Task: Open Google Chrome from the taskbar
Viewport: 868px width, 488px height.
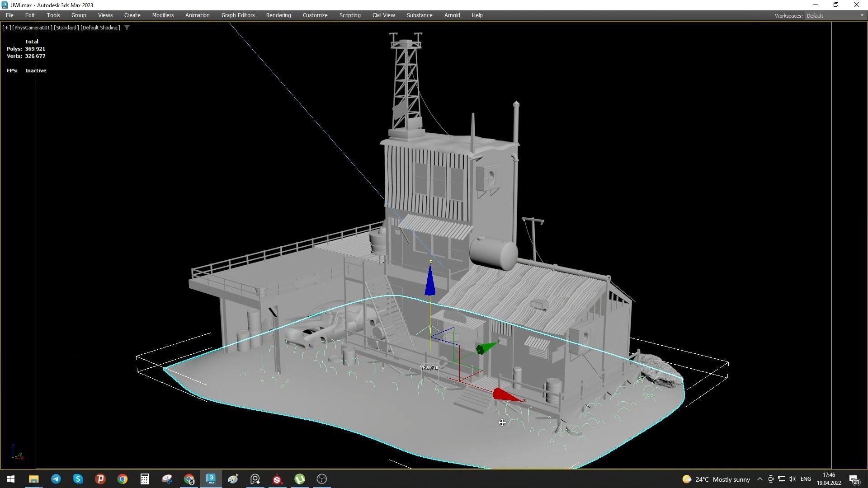Action: [x=122, y=479]
